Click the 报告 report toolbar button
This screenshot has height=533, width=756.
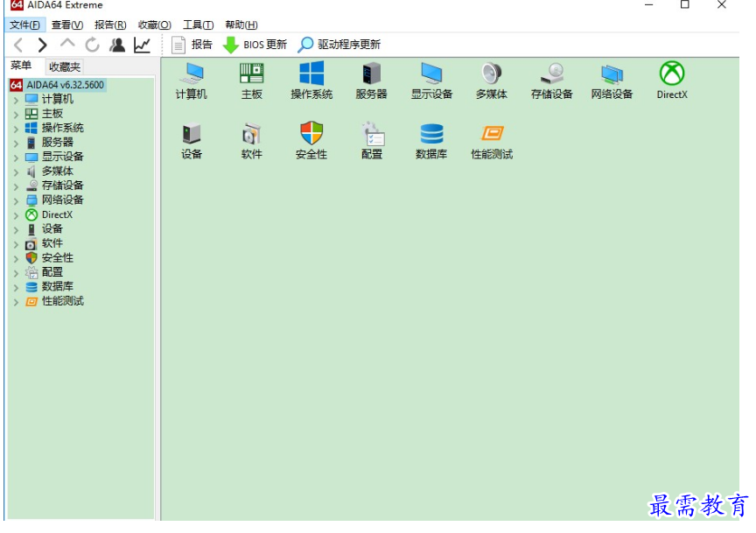point(192,45)
